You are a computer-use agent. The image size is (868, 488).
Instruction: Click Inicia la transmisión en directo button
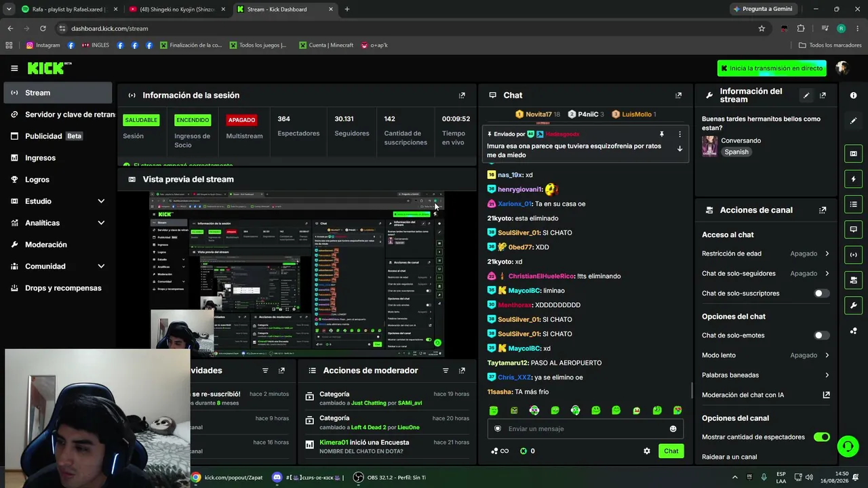[772, 68]
